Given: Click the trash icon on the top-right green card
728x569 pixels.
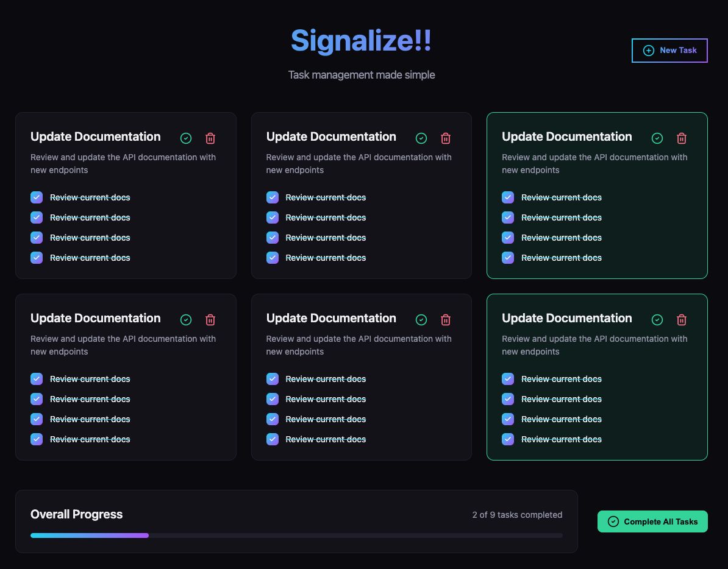Looking at the screenshot, I should click(682, 138).
